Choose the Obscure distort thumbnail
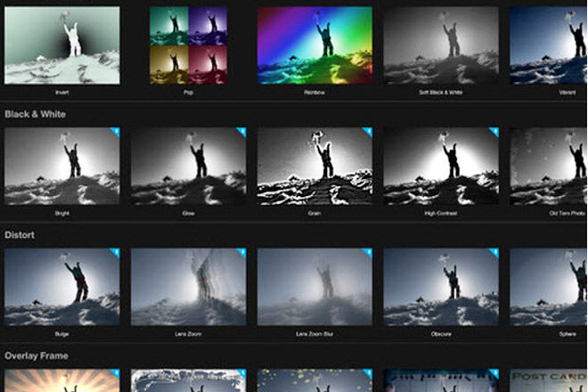Screen dimensions: 588x392 [x=441, y=287]
